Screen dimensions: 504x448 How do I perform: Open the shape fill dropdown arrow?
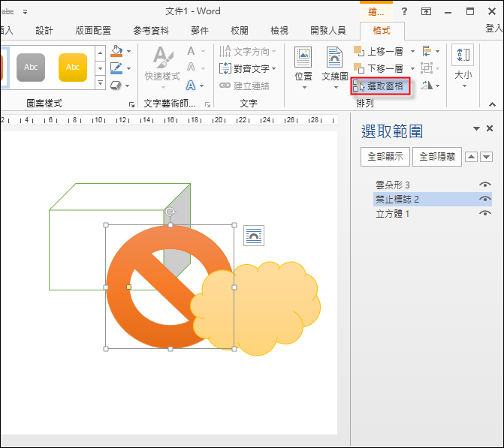tap(128, 51)
